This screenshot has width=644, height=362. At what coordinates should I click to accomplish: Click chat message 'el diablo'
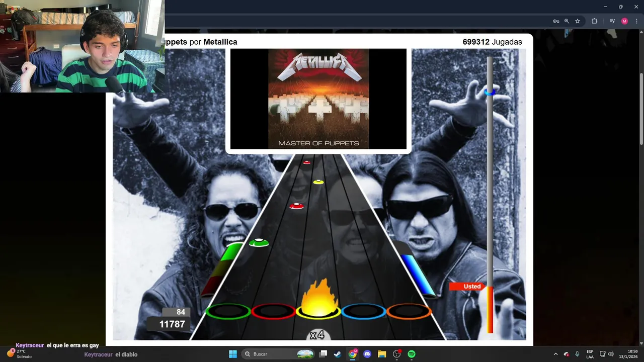coord(126,354)
